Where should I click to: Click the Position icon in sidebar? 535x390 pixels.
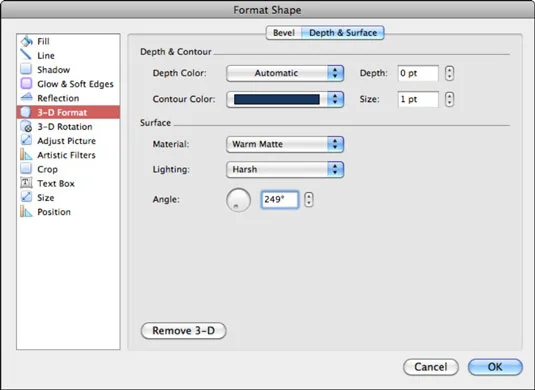point(26,212)
